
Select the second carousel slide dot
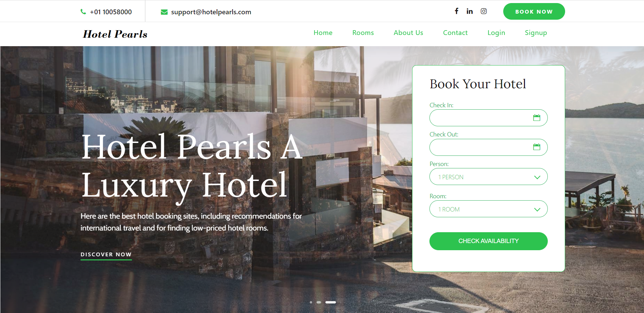click(319, 302)
